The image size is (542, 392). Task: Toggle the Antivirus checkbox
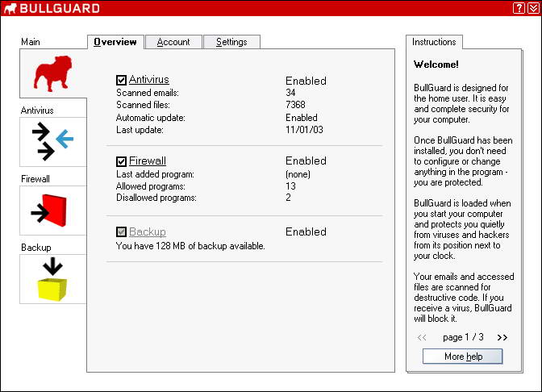(x=121, y=80)
